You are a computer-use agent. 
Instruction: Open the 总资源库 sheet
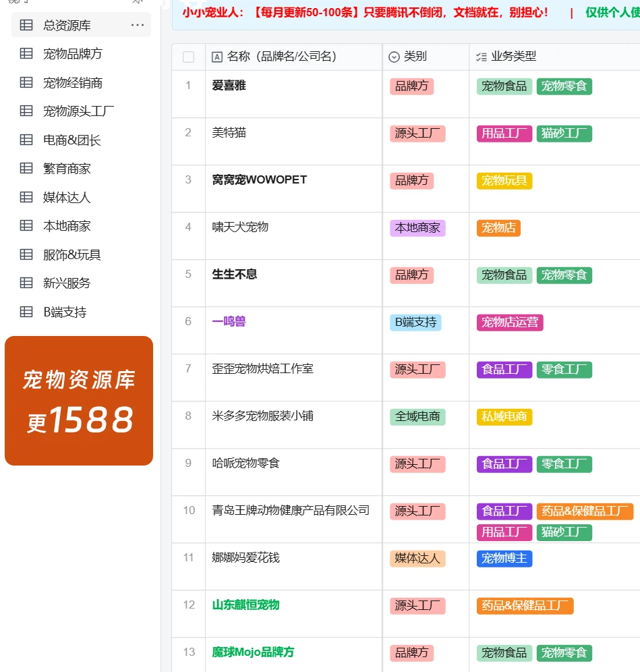[x=81, y=25]
